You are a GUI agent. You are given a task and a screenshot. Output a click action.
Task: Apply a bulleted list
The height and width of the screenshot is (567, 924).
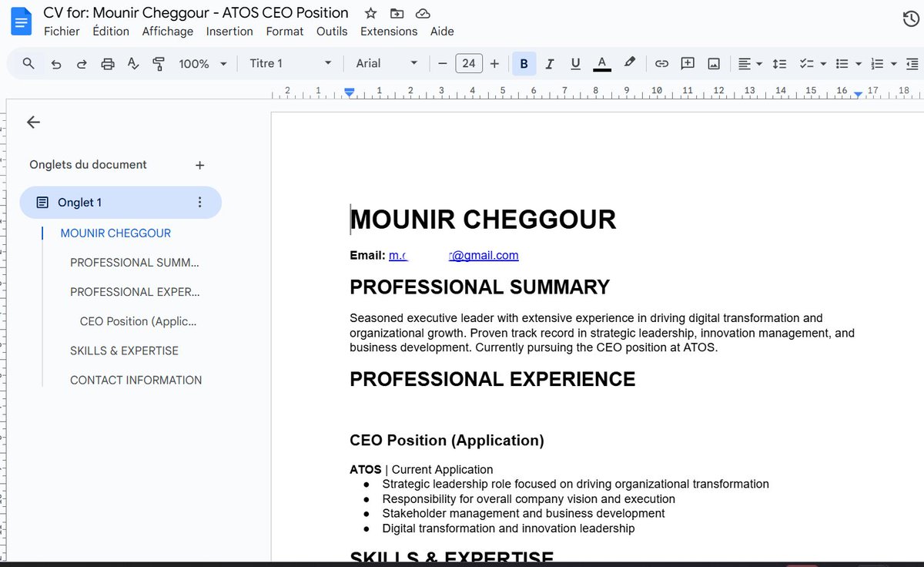[842, 64]
